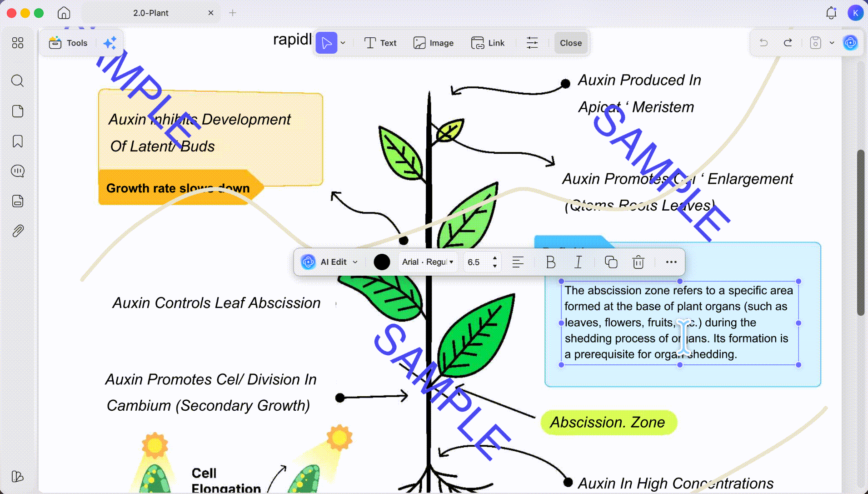This screenshot has width=868, height=494.
Task: Expand the cursor tool dropdown arrow
Action: [343, 43]
